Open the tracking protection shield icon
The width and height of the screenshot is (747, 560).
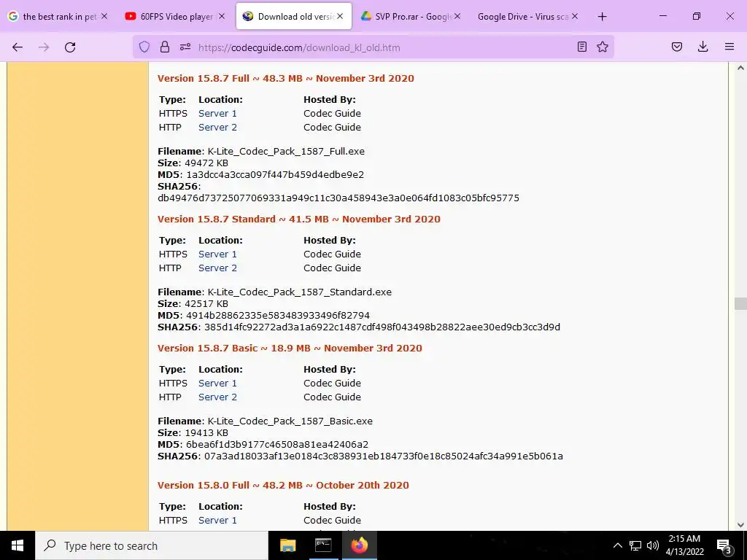(x=144, y=47)
